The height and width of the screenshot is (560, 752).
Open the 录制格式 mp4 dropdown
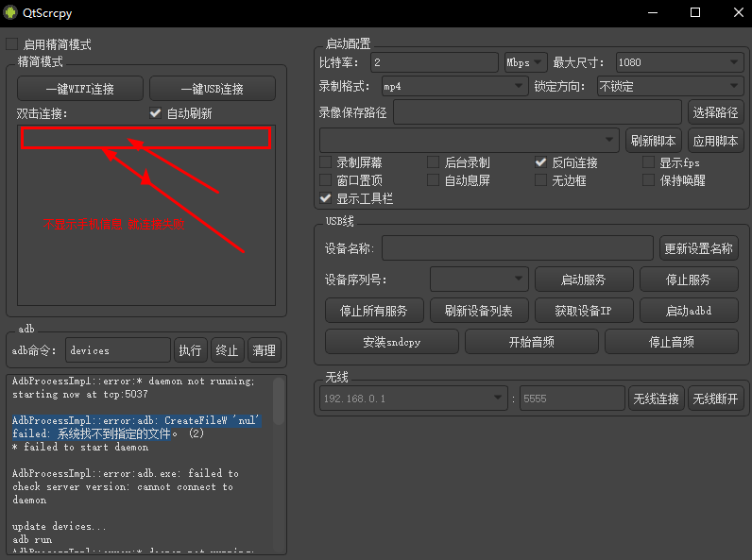[453, 87]
